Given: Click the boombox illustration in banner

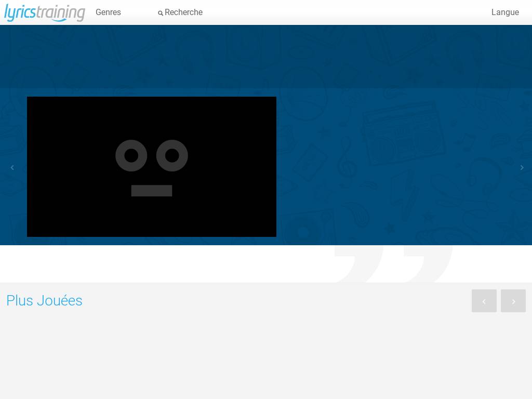Looking at the screenshot, I should (403, 135).
